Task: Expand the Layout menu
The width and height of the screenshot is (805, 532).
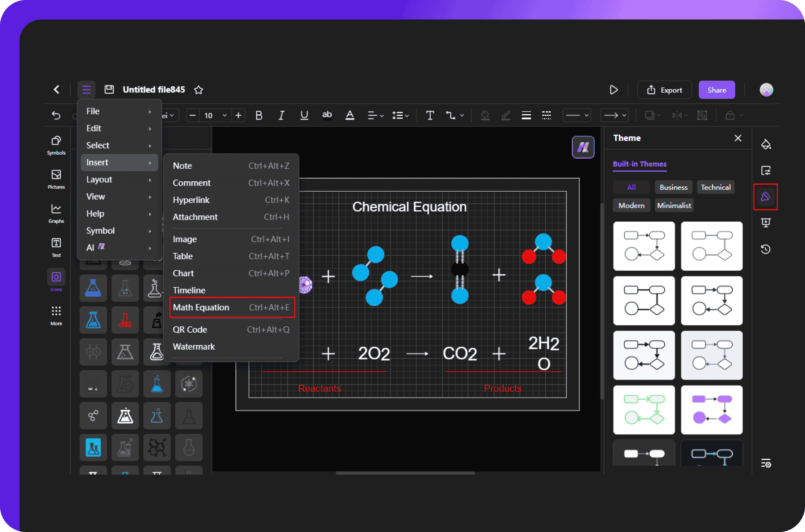Action: (x=119, y=179)
